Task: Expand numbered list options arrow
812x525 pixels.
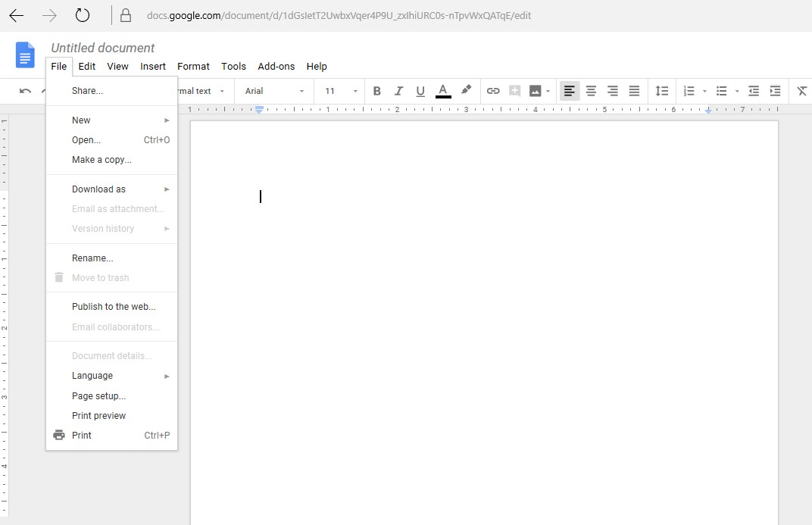Action: tap(704, 92)
